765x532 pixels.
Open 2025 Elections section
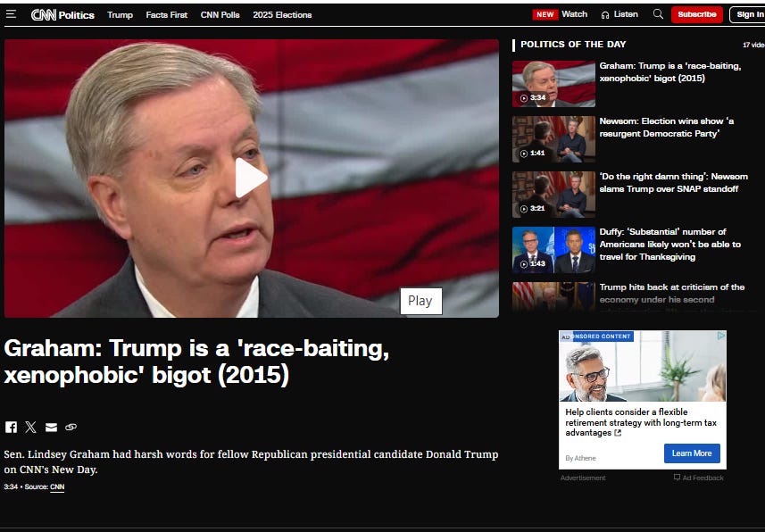pyautogui.click(x=282, y=15)
